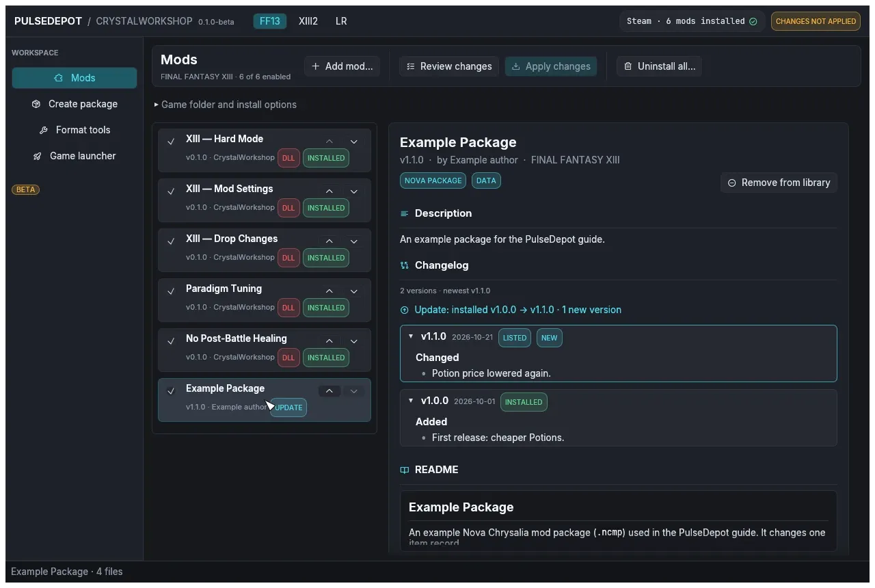875x588 pixels.
Task: Click the Game launcher rocket icon
Action: 38,156
